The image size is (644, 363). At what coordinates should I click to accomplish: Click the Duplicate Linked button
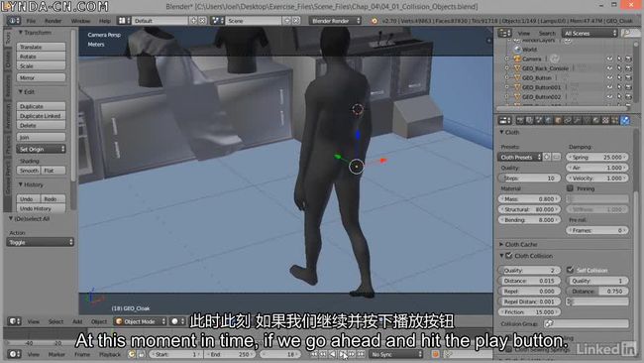[41, 116]
